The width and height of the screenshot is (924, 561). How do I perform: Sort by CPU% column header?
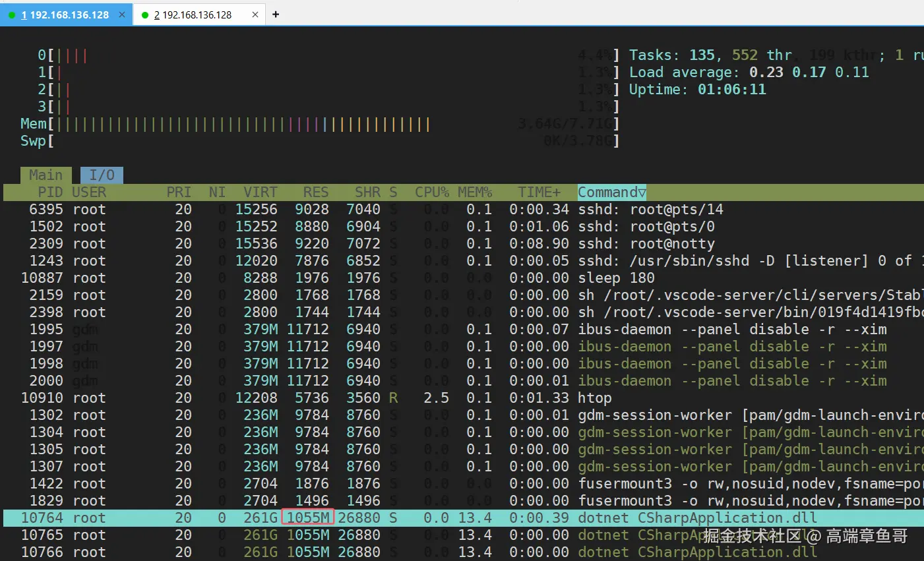432,192
